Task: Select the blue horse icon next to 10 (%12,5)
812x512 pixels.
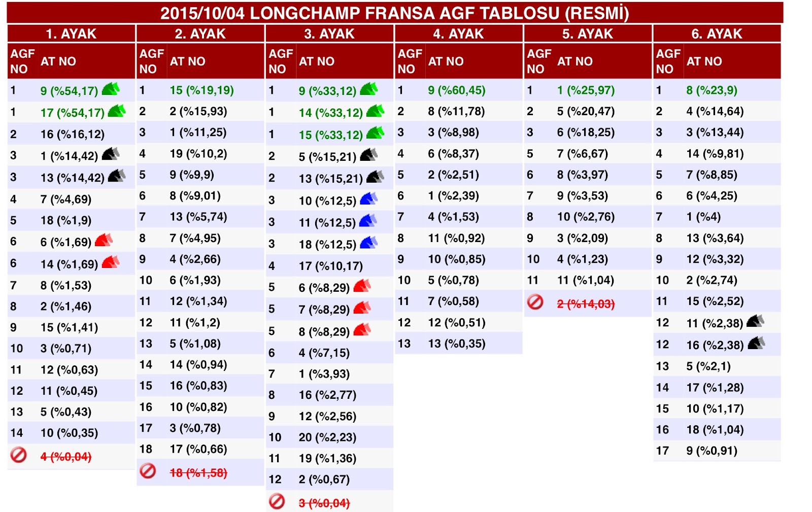Action: tap(369, 198)
